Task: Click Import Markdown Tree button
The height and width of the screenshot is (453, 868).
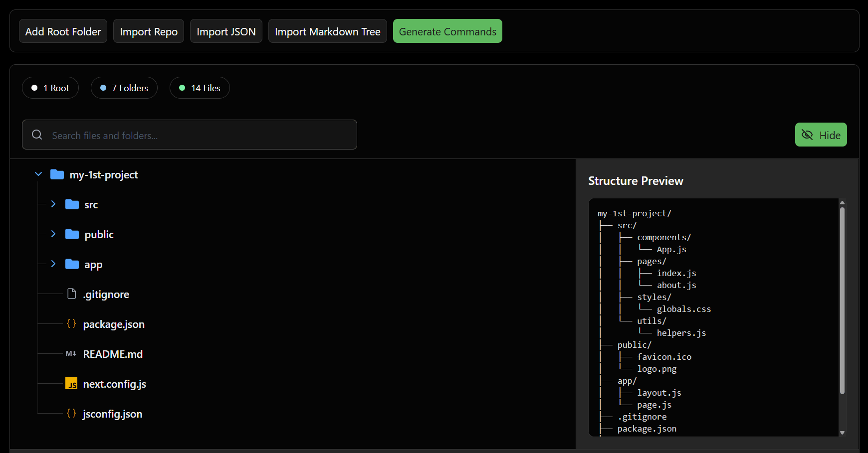Action: [327, 31]
